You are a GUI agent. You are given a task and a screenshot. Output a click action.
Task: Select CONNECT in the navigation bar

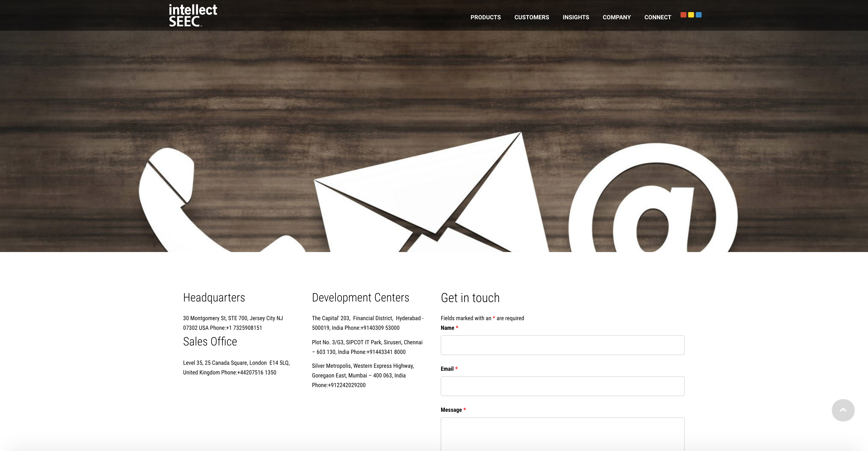coord(657,17)
